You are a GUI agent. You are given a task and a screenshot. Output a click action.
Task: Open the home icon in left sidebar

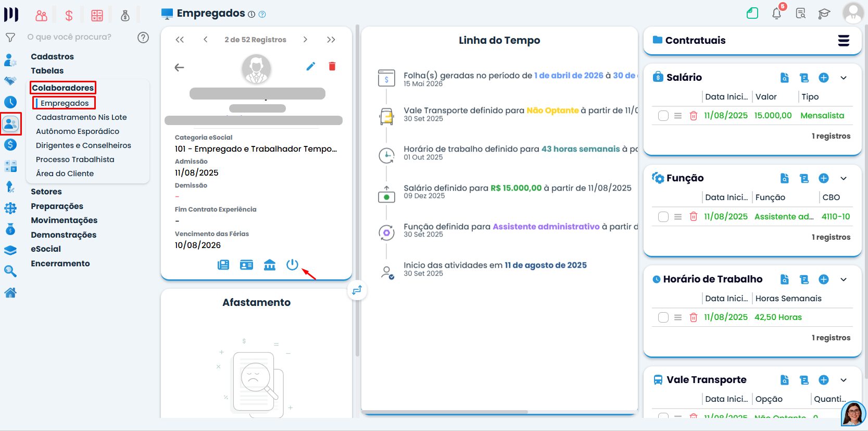10,293
